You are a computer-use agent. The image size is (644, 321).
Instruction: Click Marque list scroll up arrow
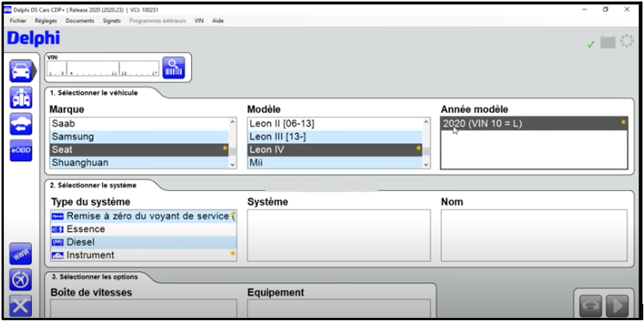click(x=233, y=122)
